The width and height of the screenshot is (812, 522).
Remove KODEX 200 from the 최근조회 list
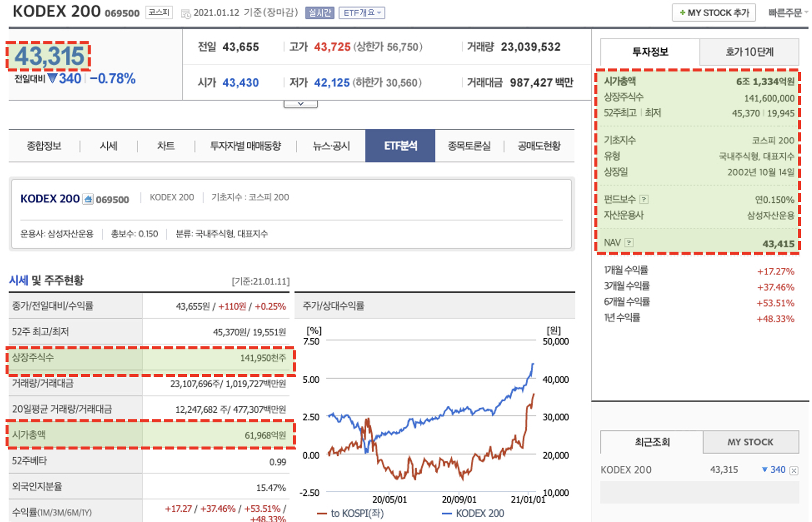pos(794,471)
